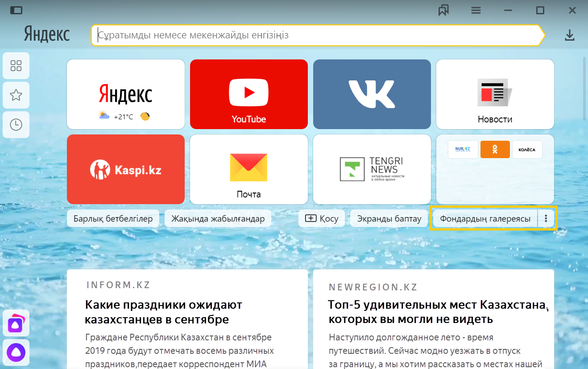Open the Tengri News tile
This screenshot has width=588, height=369.
pyautogui.click(x=372, y=169)
